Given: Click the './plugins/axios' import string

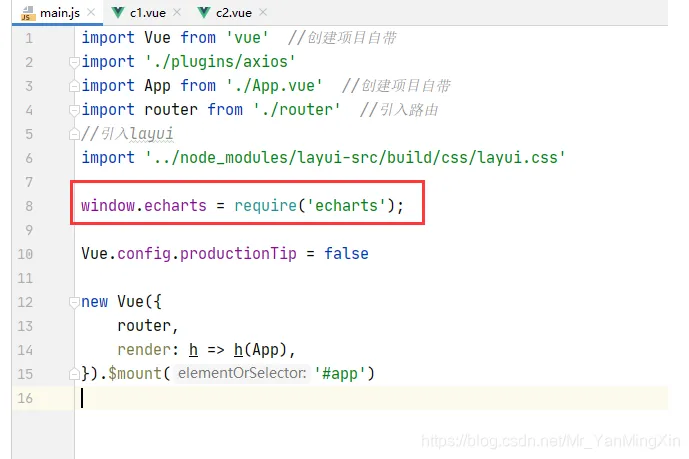Looking at the screenshot, I should (x=220, y=62).
